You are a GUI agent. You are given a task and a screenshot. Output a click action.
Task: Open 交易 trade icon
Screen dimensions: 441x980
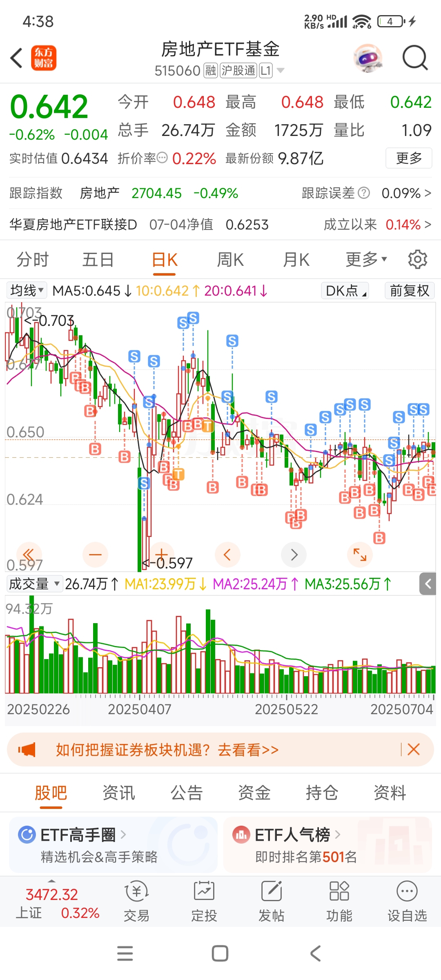click(136, 902)
